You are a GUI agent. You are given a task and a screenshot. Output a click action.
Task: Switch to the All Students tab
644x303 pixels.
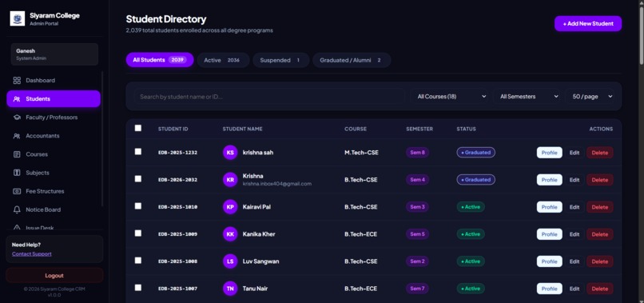160,60
